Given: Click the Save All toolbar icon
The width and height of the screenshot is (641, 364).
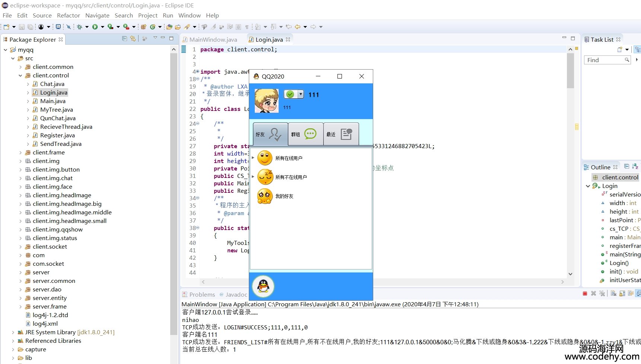Looking at the screenshot, I should coord(30,27).
